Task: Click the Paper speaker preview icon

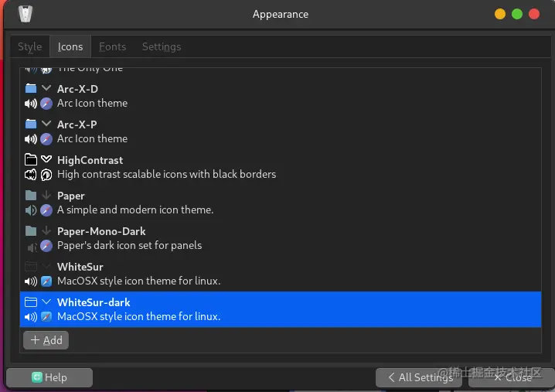Action: tap(31, 210)
